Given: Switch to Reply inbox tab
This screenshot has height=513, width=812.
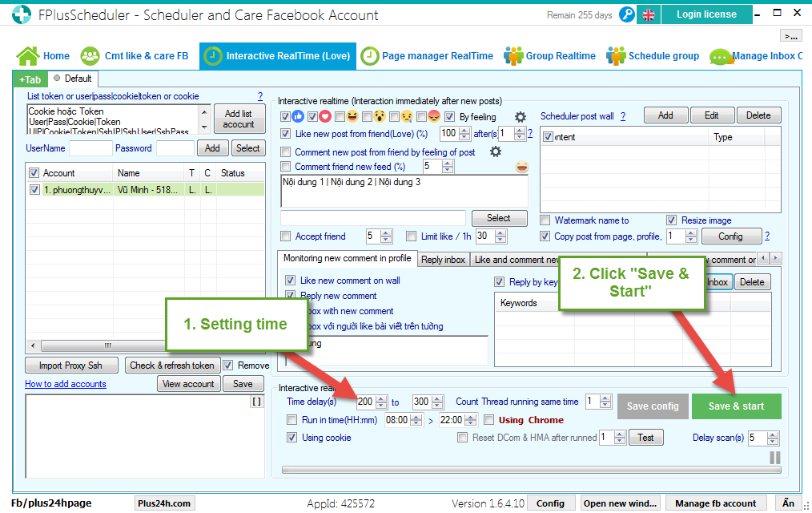Looking at the screenshot, I should (x=444, y=260).
